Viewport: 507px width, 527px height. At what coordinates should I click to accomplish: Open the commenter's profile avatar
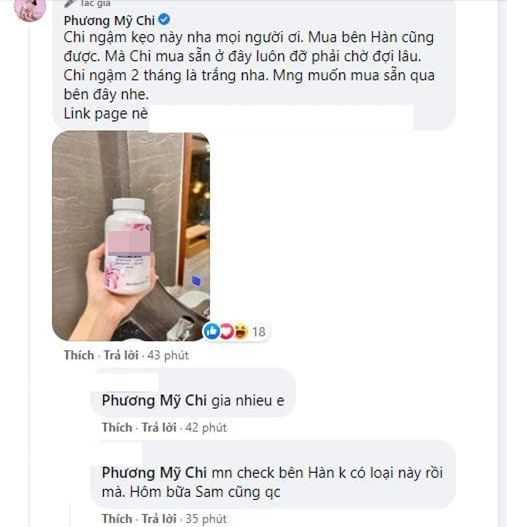pyautogui.click(x=30, y=9)
